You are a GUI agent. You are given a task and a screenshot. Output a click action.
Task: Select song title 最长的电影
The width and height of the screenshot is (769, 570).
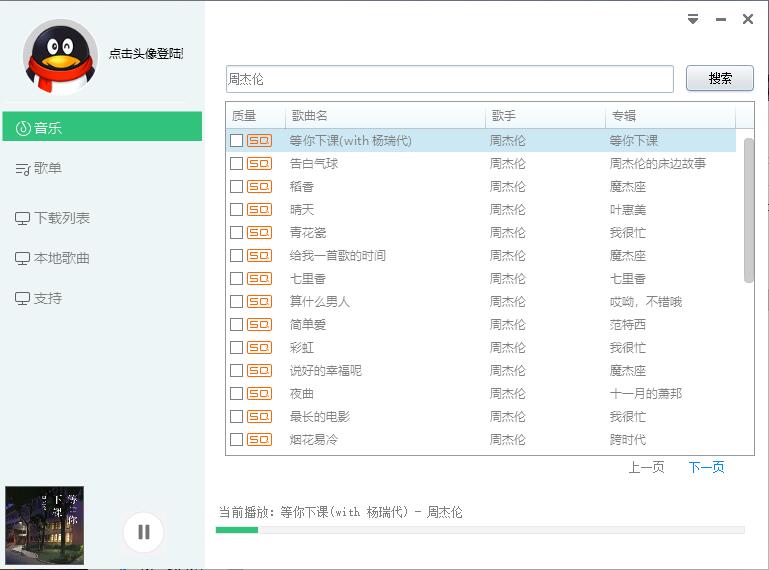pyautogui.click(x=320, y=416)
